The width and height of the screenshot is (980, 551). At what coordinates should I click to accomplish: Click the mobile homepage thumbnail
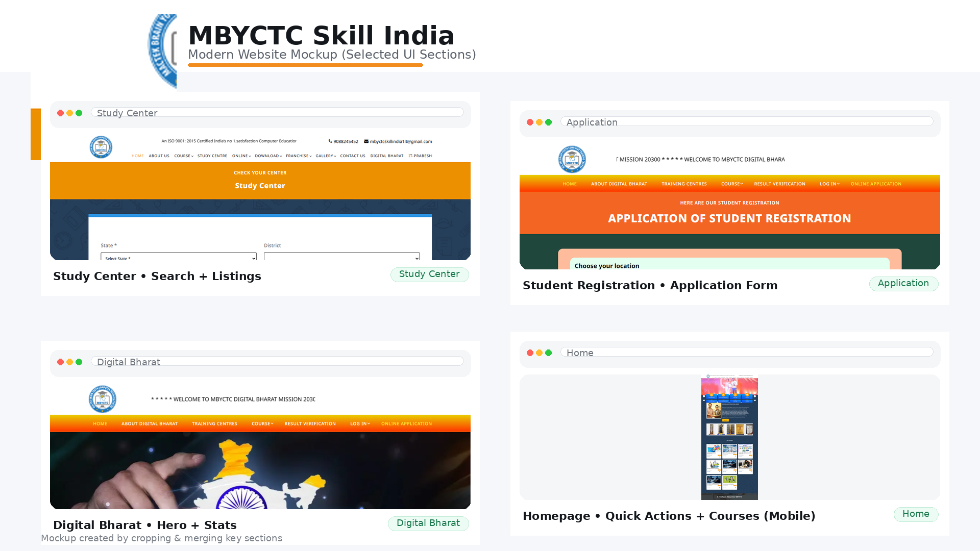(x=729, y=437)
